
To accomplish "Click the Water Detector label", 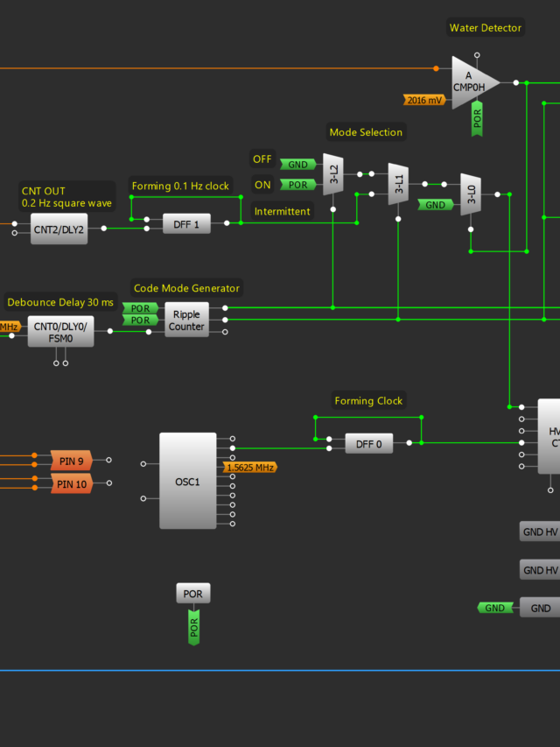I will [x=486, y=28].
